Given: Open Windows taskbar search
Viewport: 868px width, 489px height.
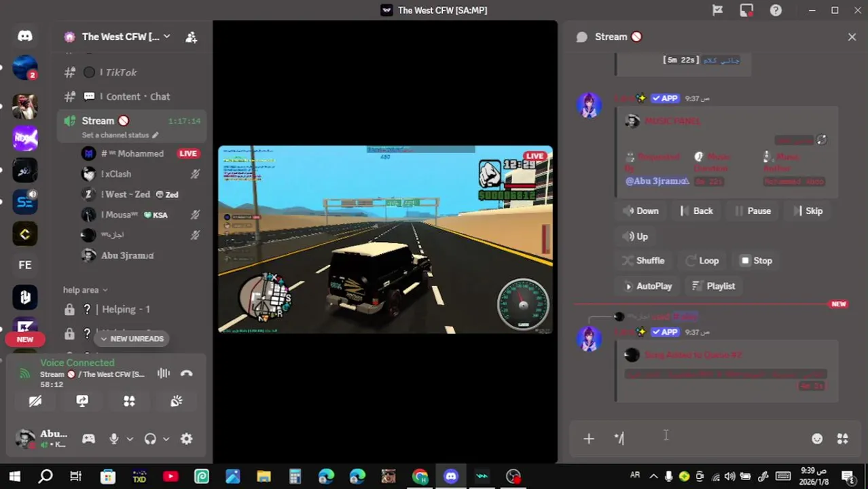Looking at the screenshot, I should coord(46,476).
